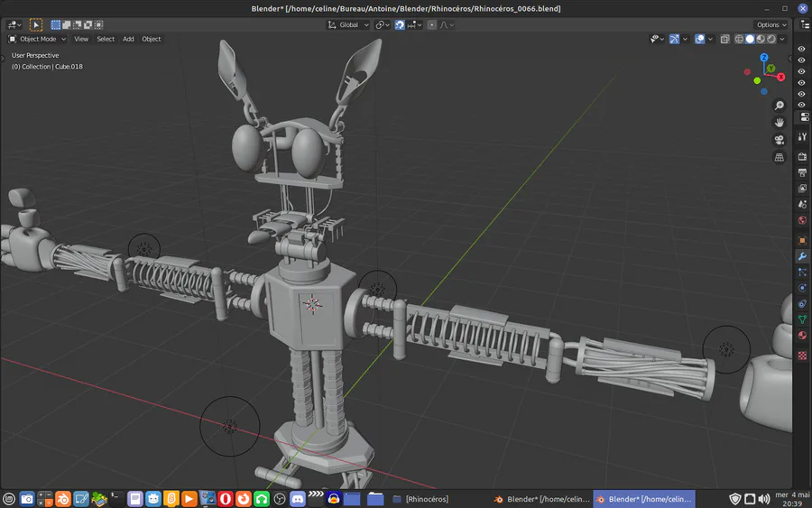Image resolution: width=812 pixels, height=508 pixels.
Task: Open the snapping options dropdown
Action: (414, 25)
